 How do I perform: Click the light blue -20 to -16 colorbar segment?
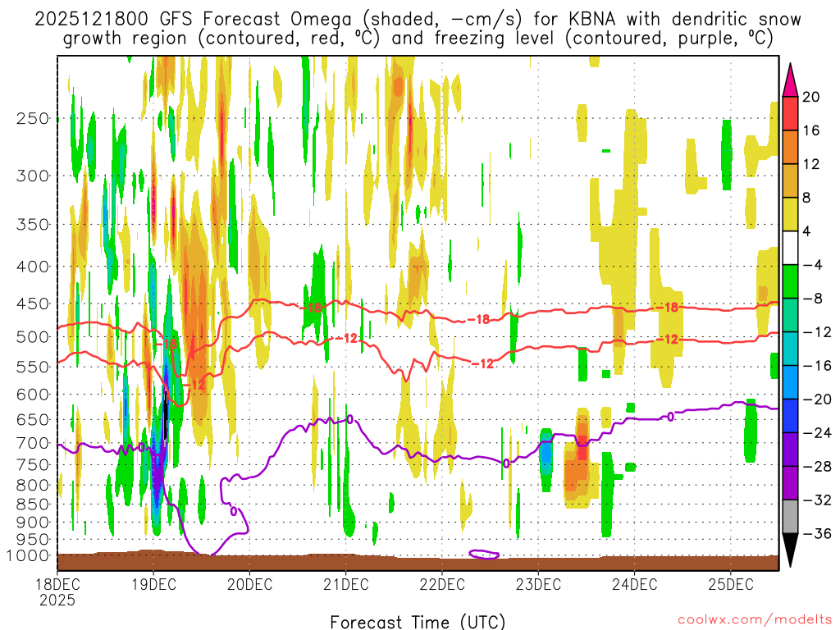click(x=790, y=382)
